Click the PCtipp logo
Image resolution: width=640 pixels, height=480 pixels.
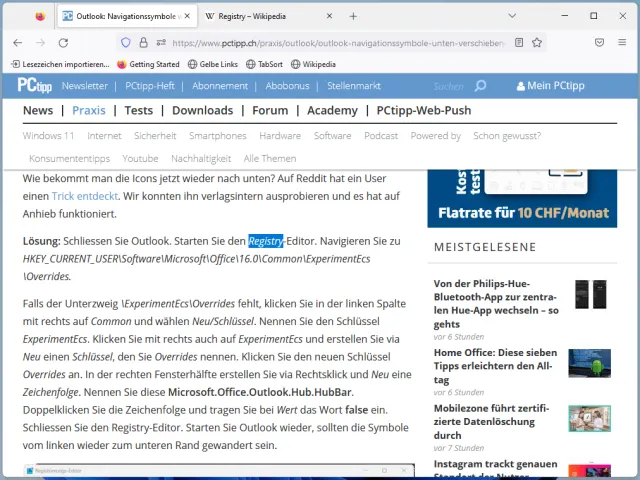click(x=34, y=86)
